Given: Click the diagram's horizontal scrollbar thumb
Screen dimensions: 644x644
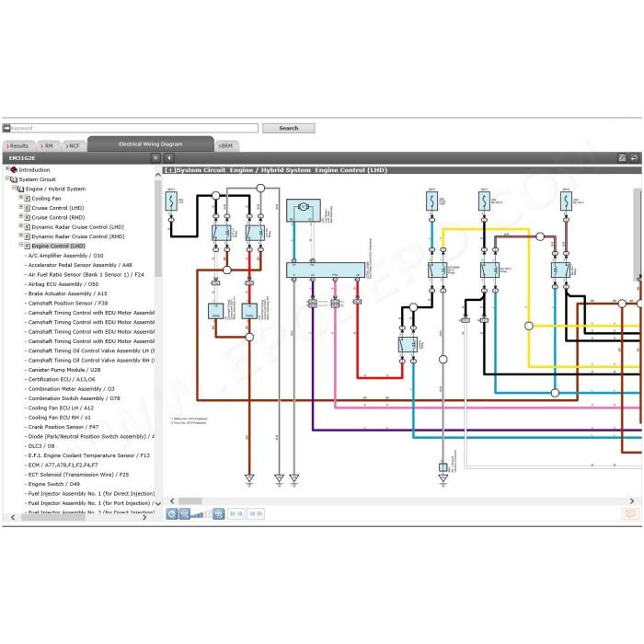Looking at the screenshot, I should point(190,501).
